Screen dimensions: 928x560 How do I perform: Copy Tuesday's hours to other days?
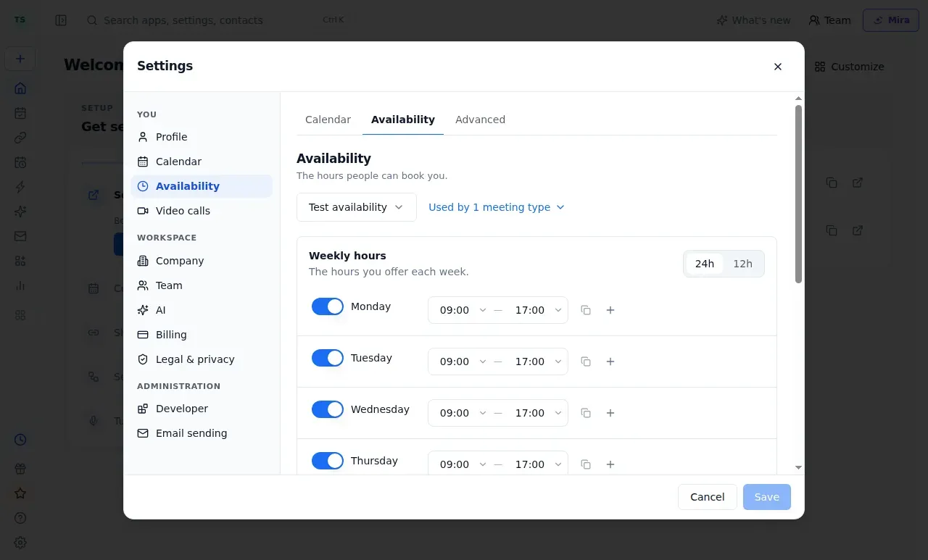(586, 362)
